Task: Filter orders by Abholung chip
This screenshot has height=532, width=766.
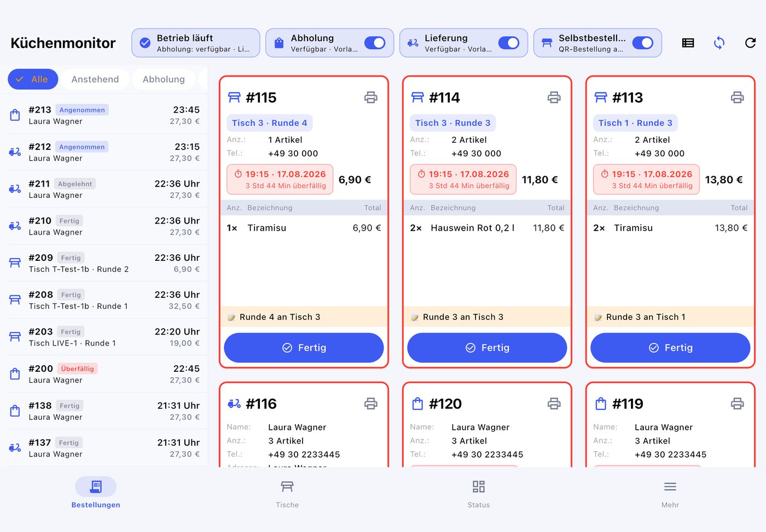Action: [x=164, y=79]
